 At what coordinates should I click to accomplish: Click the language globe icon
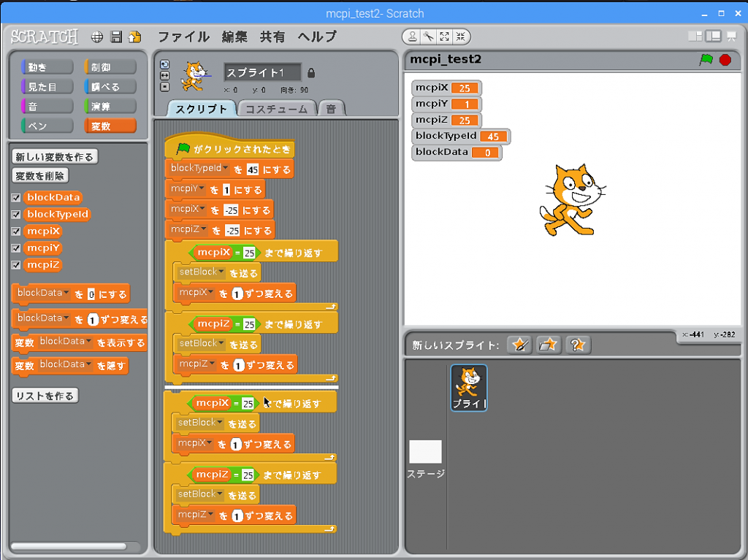point(97,37)
